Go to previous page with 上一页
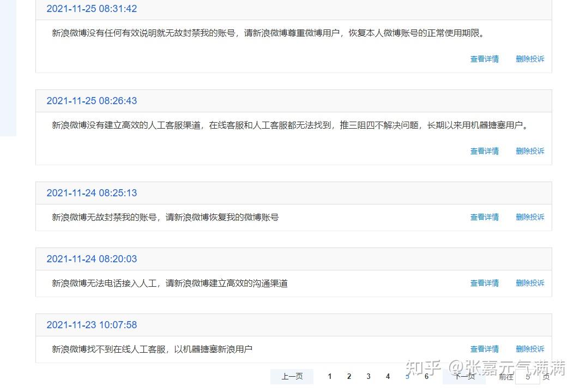Screen dimensions: 580x392 (292, 377)
